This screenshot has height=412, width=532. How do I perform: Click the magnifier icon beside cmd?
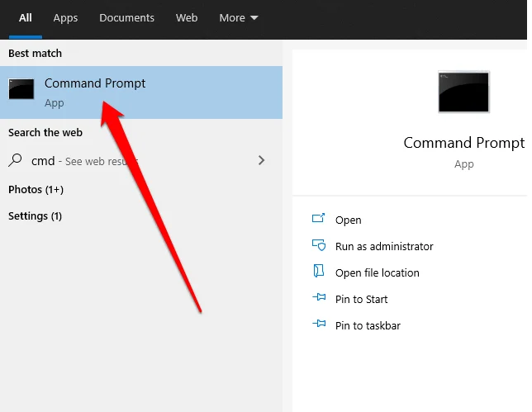tap(17, 161)
